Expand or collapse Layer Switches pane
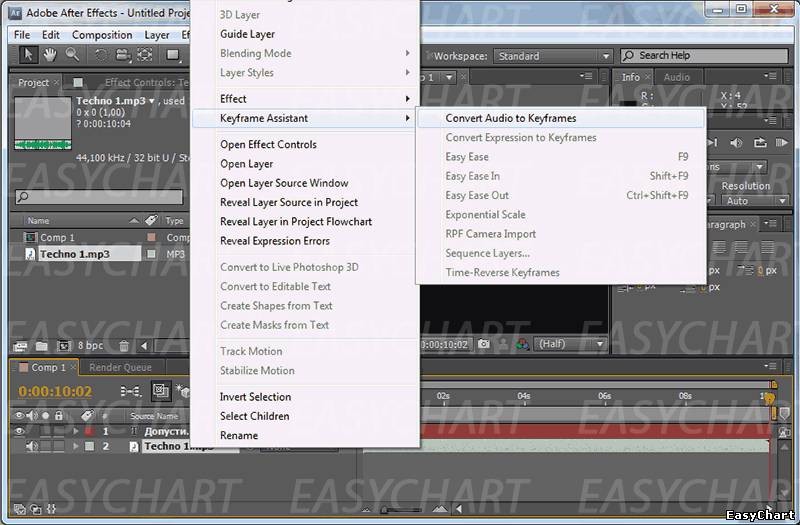Screen dimensions: 800x525 pos(20,509)
